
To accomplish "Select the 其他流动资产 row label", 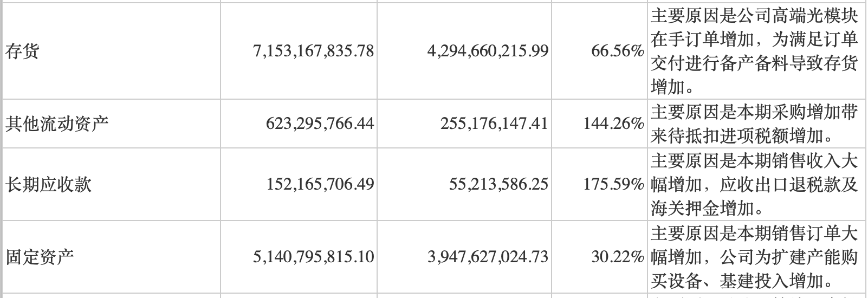I will coord(57,124).
